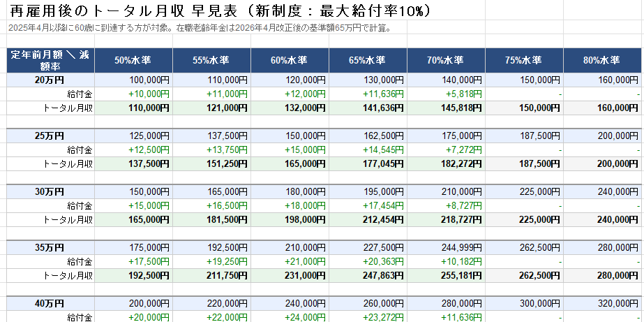Select '給付金' label under the 30万円 row
Screen dimensions: 644x322
tap(50, 206)
